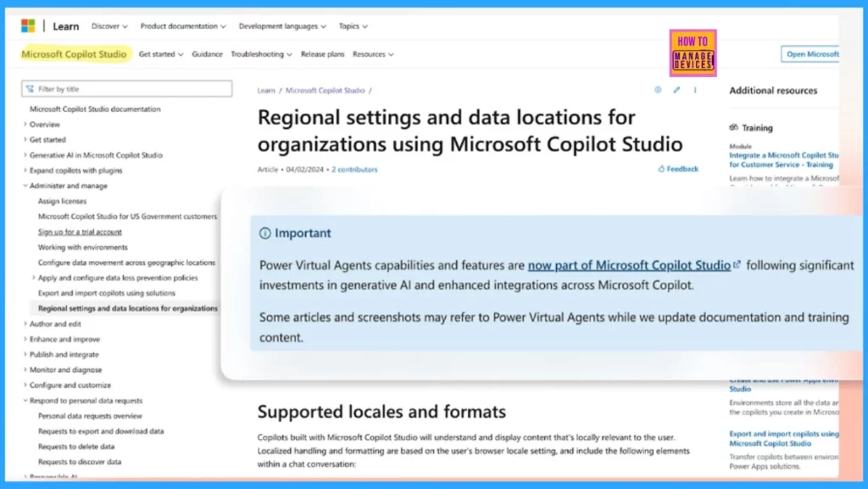Expand the Enhance and improve node
The height and width of the screenshot is (489, 868).
pyautogui.click(x=25, y=339)
